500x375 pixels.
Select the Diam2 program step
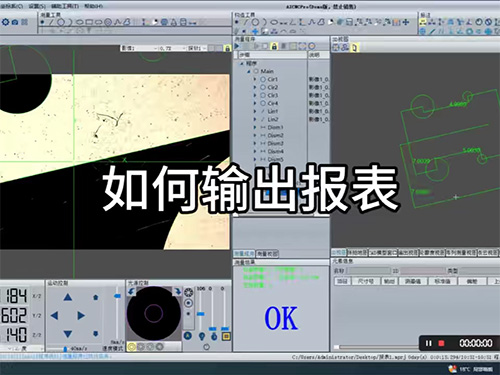pyautogui.click(x=275, y=135)
